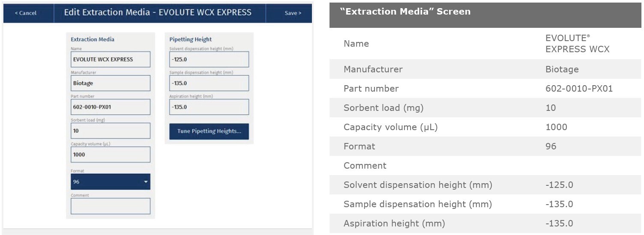Viewport: 644px width, 235px height.
Task: Save the extraction media changes
Action: 293,13
